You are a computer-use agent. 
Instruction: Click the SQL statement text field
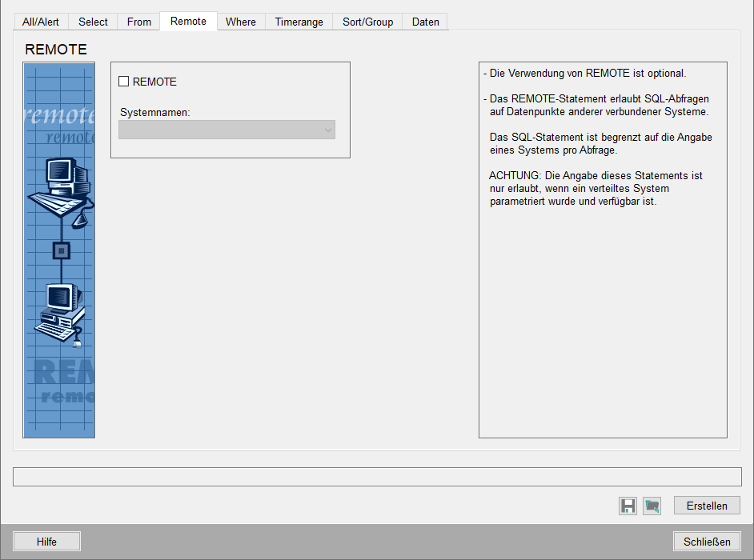coord(377,477)
